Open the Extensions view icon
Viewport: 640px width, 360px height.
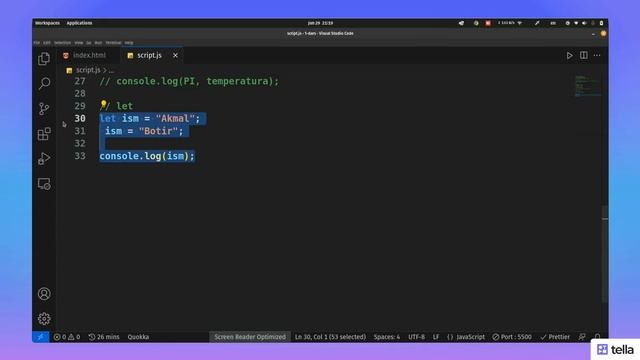click(44, 133)
